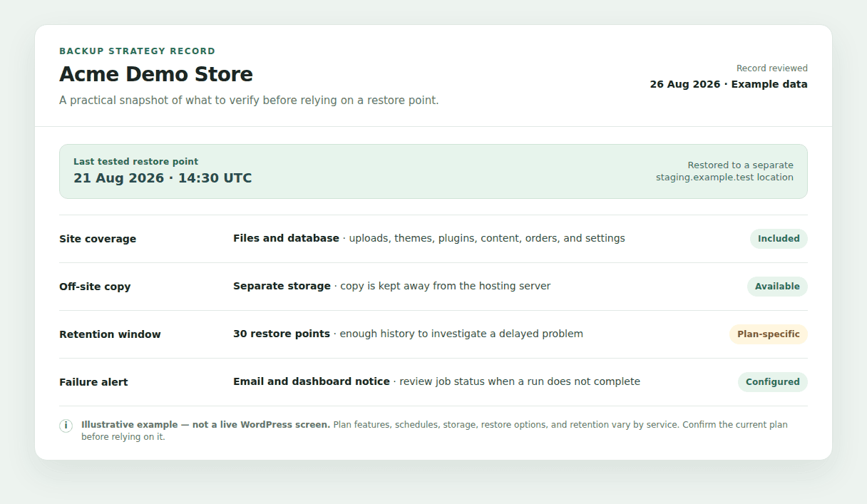
Task: Click the Email and dashboard notice text
Action: [x=312, y=381]
